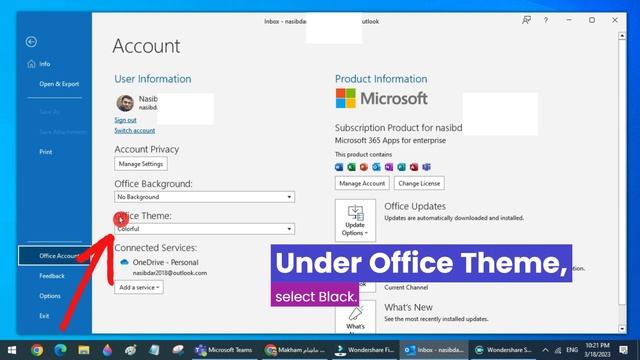Viewport: 640px width, 360px height.
Task: Open the notification center icon
Action: click(x=623, y=350)
